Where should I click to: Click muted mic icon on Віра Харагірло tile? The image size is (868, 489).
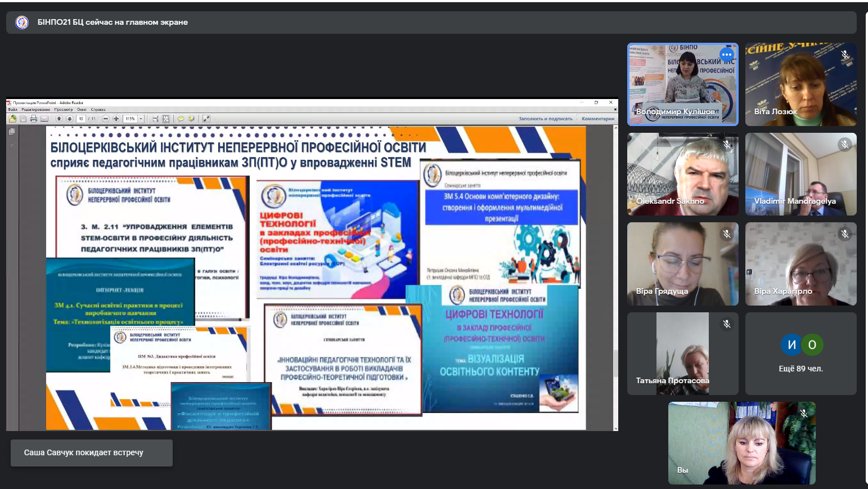coord(844,234)
